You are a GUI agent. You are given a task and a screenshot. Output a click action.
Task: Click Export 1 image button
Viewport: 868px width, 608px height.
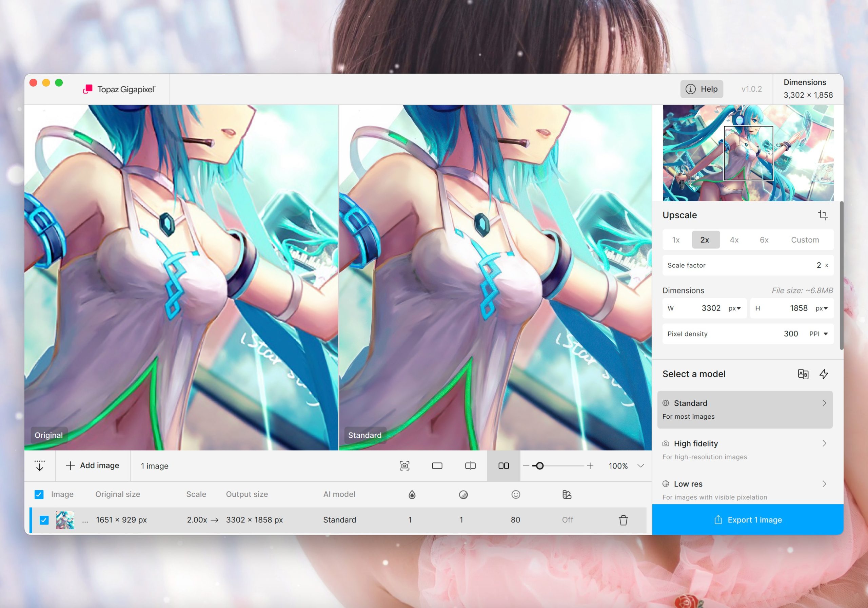pyautogui.click(x=747, y=519)
